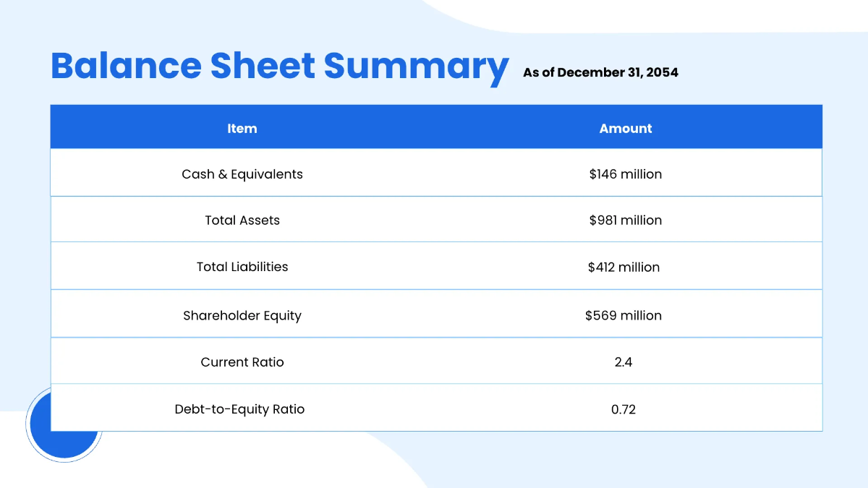Select the Current Ratio row label

pos(242,361)
